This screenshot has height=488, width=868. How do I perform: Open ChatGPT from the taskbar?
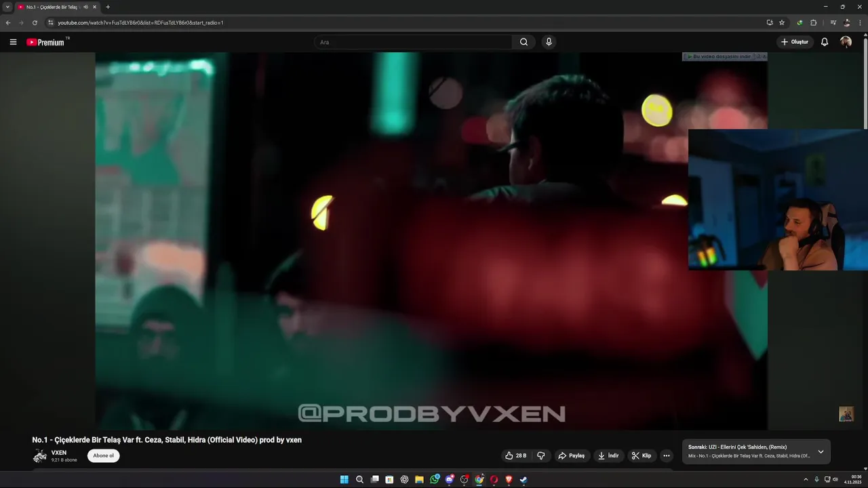[404, 479]
